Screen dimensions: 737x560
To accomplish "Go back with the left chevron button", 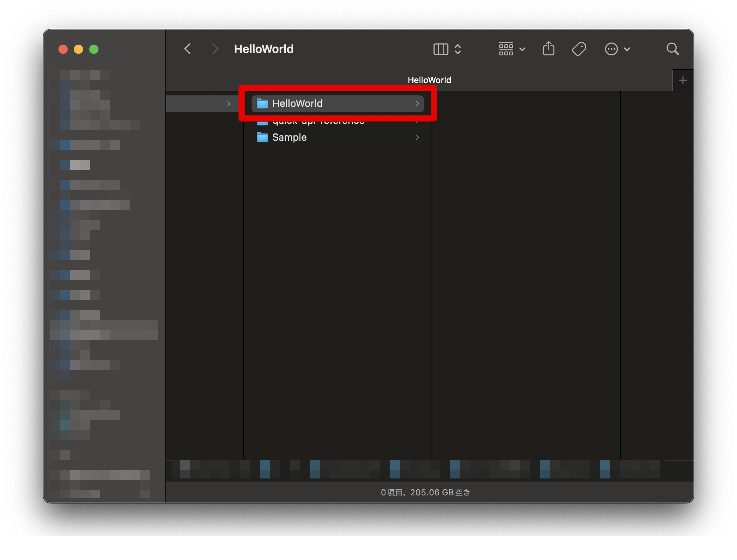I will click(188, 49).
